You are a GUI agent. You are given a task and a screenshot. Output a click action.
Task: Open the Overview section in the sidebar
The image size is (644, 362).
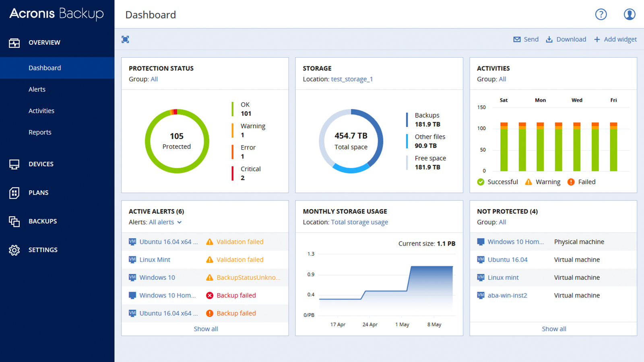coord(44,42)
